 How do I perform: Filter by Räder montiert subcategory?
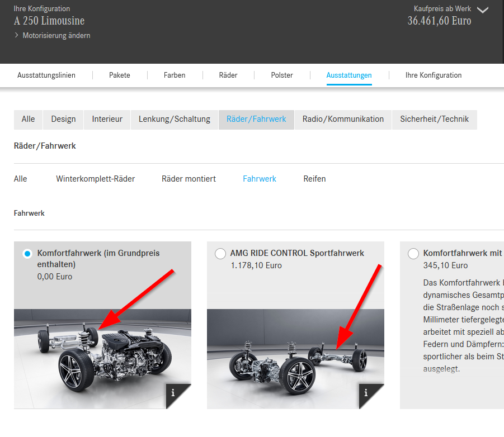point(189,179)
